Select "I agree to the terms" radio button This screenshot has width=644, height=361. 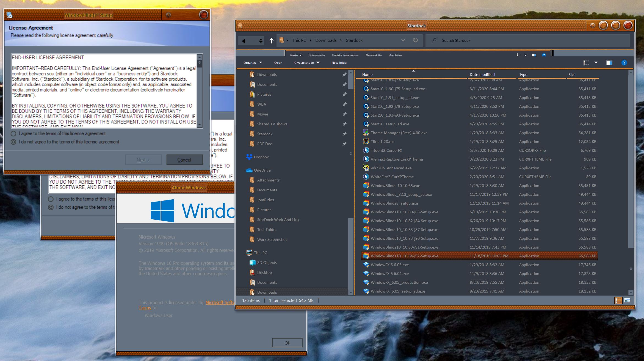coord(13,134)
